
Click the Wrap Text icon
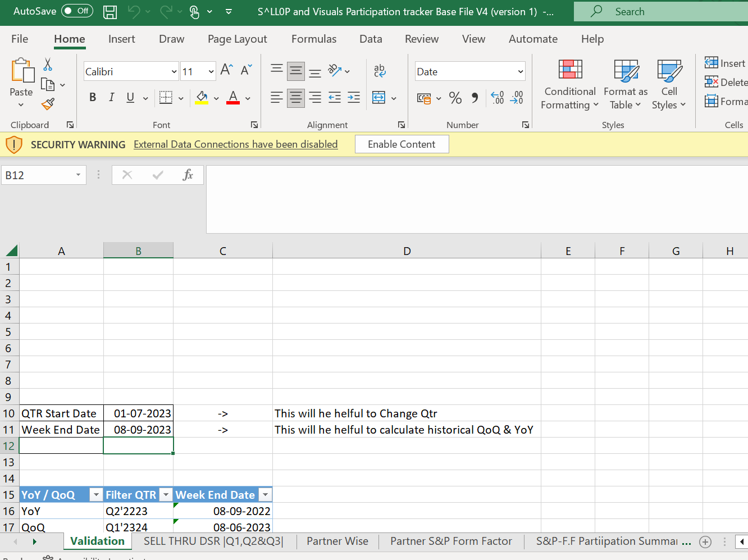[x=380, y=71]
